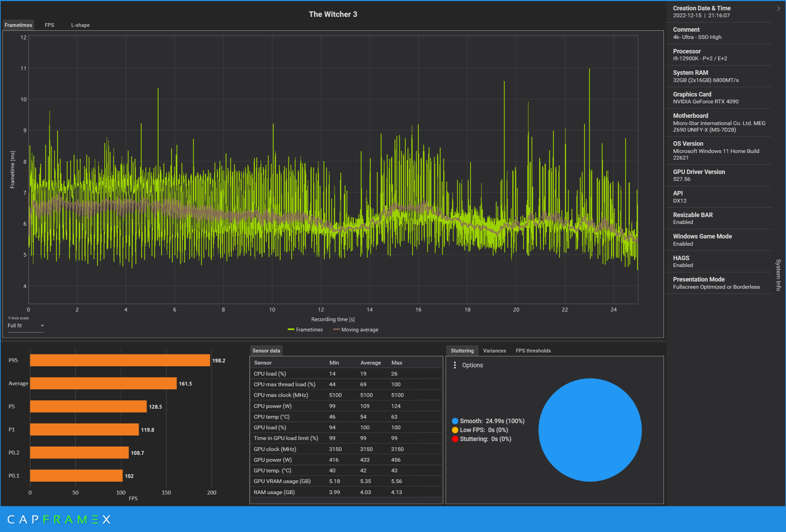Screen dimensions: 786x532
Task: Select the CPU temp (°C) row
Action: (346, 417)
